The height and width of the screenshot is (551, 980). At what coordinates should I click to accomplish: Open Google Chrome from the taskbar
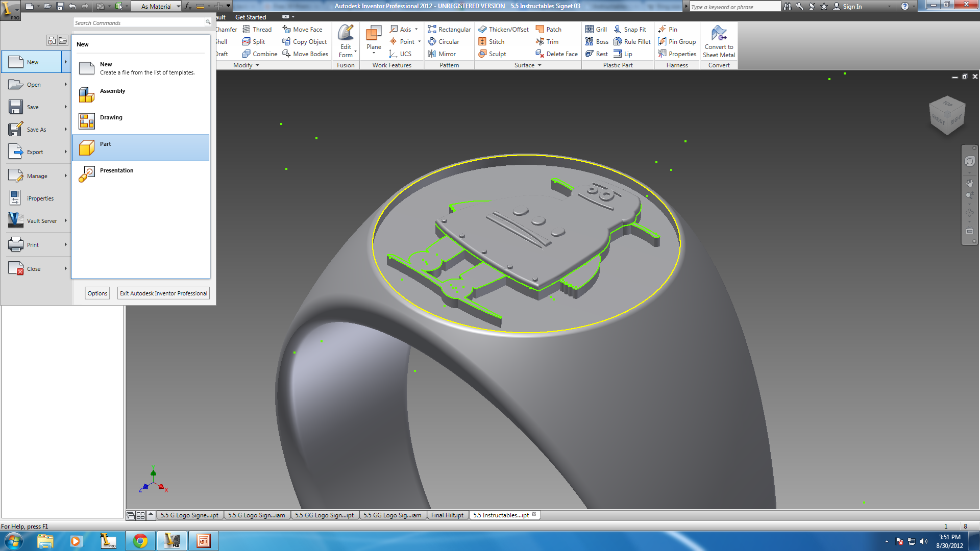click(x=140, y=541)
